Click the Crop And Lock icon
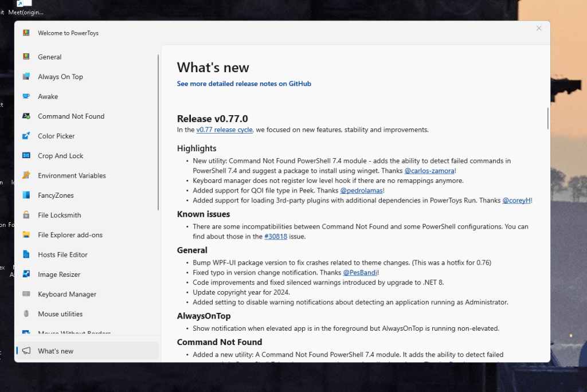Image resolution: width=587 pixels, height=392 pixels. 26,155
